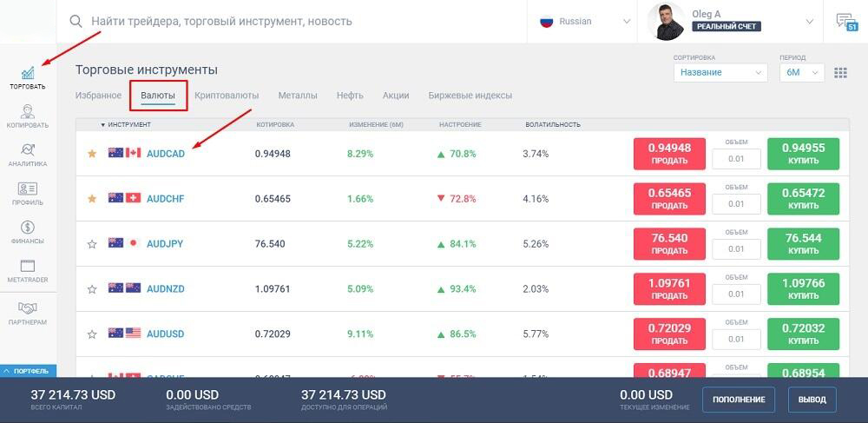The width and height of the screenshot is (868, 423).
Task: Open the Профиль sidebar icon
Action: click(28, 190)
